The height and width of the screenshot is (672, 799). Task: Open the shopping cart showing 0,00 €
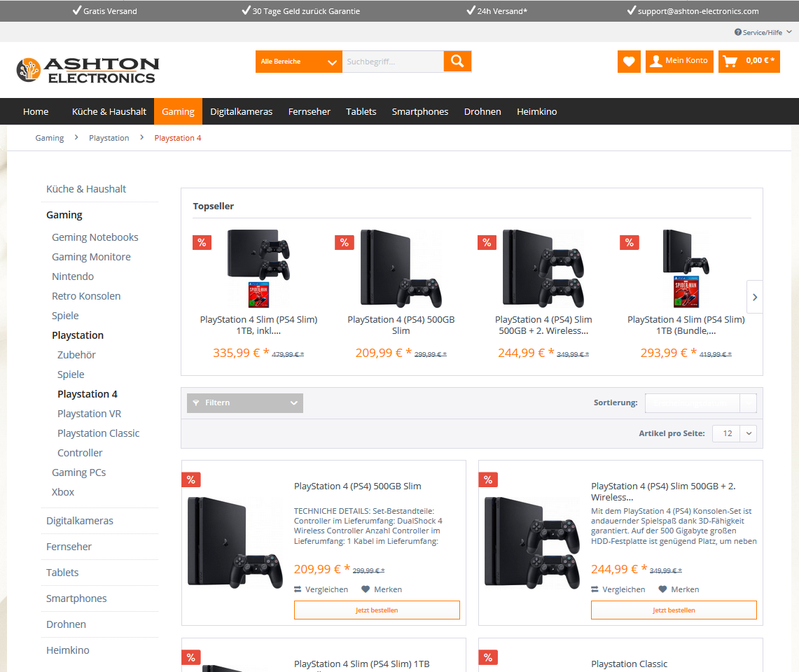click(x=749, y=62)
